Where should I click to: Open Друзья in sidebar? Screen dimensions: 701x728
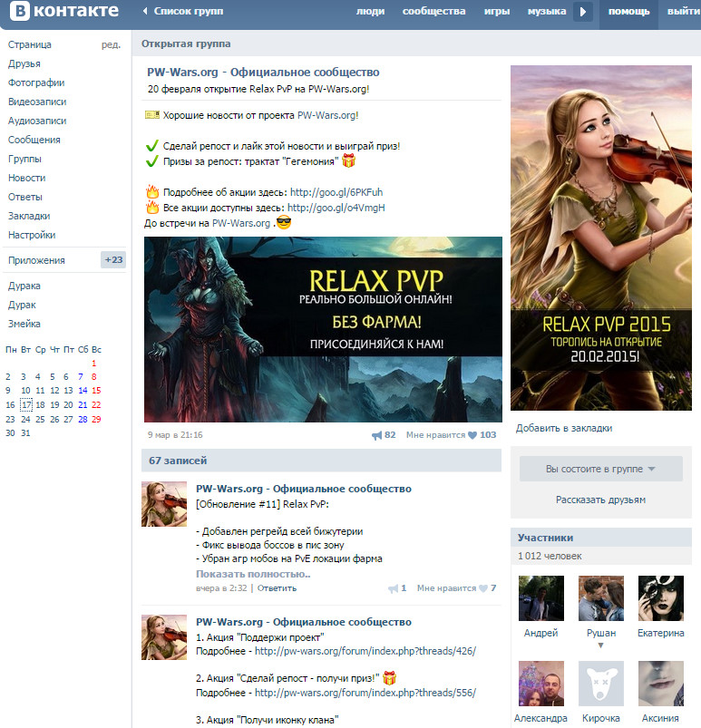click(x=24, y=63)
